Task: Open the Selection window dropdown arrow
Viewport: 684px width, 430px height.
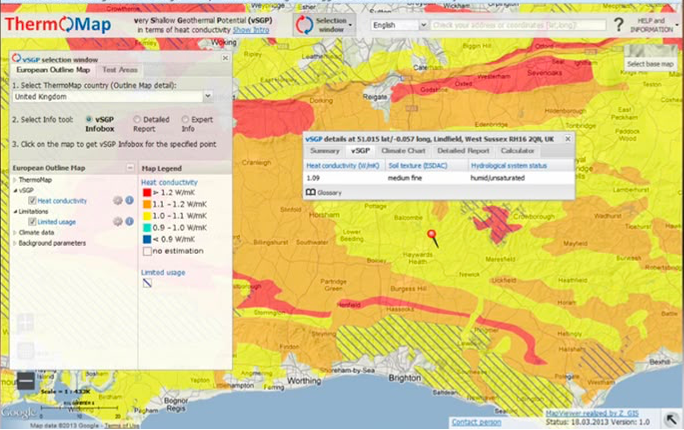Action: click(x=350, y=25)
